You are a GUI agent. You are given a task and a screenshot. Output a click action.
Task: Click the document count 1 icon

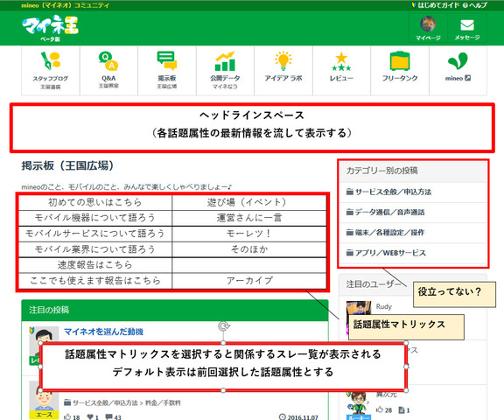click(401, 410)
